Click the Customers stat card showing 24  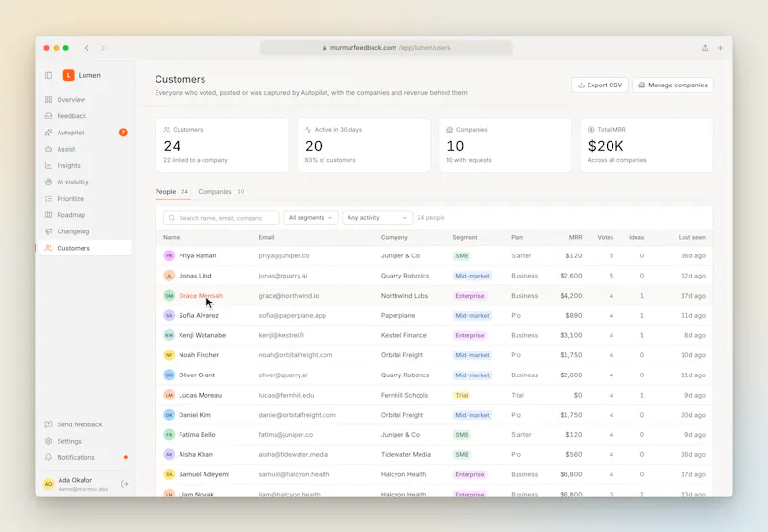pos(222,145)
